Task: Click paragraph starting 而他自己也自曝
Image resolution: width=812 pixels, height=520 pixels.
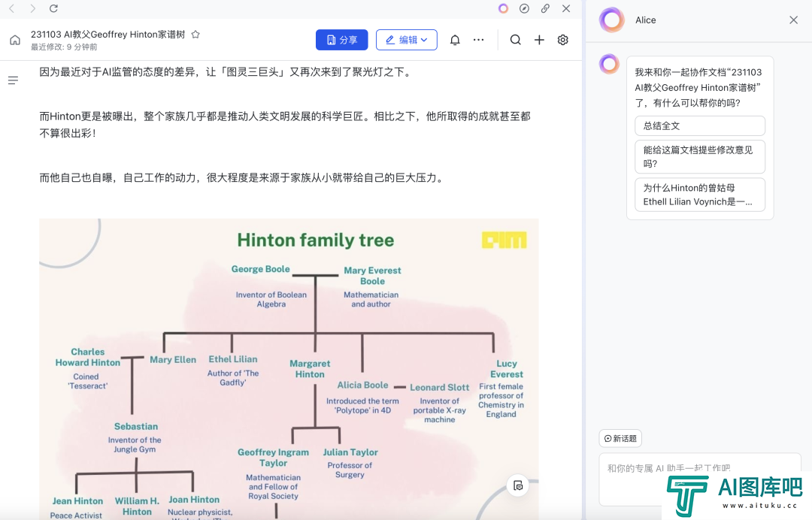Action: click(242, 178)
